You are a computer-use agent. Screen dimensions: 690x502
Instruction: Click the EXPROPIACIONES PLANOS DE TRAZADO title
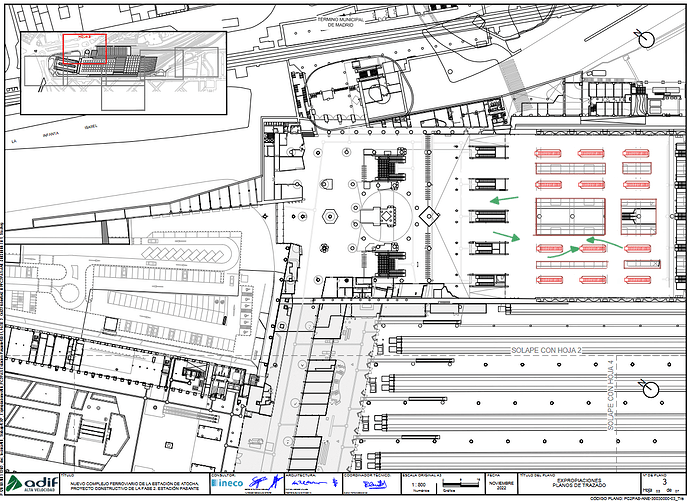click(x=579, y=483)
